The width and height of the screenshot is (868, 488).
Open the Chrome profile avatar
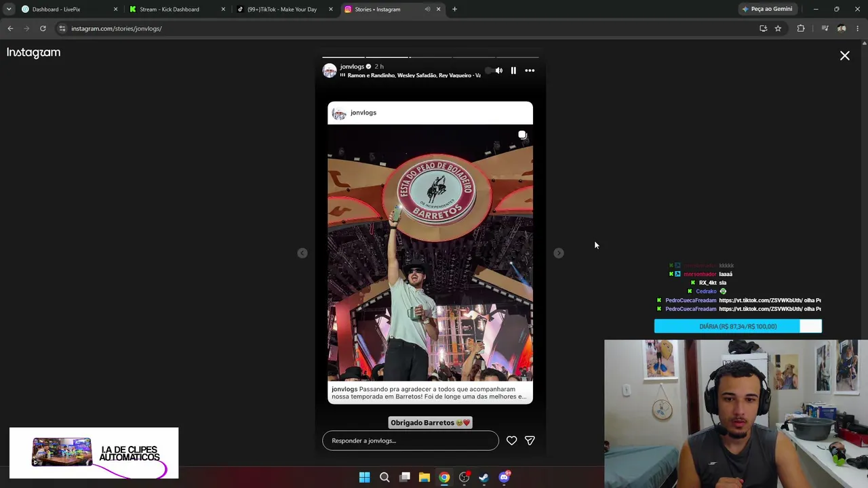[842, 28]
